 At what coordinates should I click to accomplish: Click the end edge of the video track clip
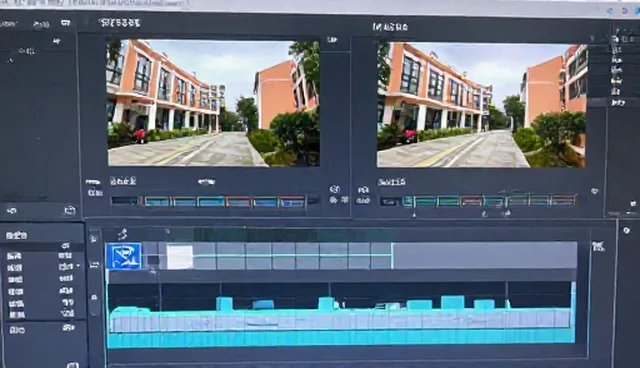[x=392, y=256]
